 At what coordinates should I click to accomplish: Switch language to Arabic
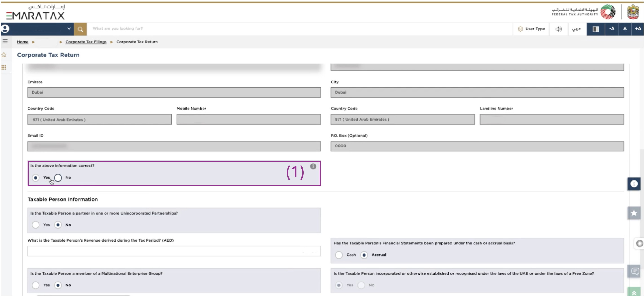point(576,29)
